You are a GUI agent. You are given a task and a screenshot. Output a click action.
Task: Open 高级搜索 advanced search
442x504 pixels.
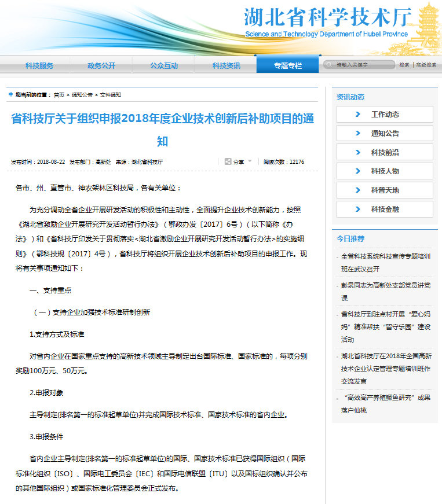coord(426,65)
